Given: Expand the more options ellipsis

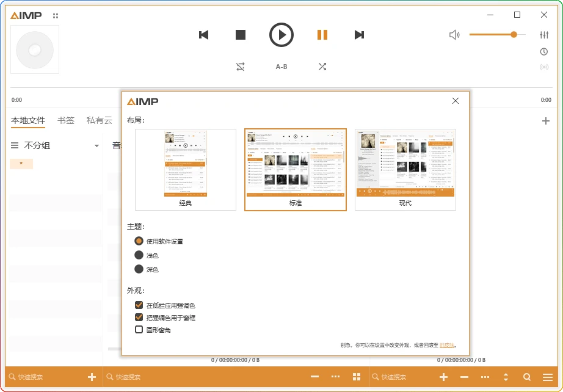Looking at the screenshot, I should (485, 377).
